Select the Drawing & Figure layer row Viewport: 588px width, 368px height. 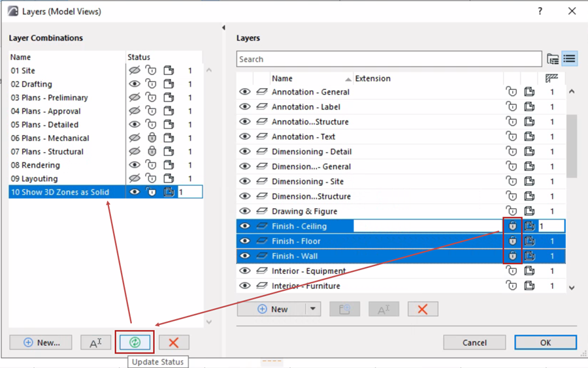tap(401, 211)
